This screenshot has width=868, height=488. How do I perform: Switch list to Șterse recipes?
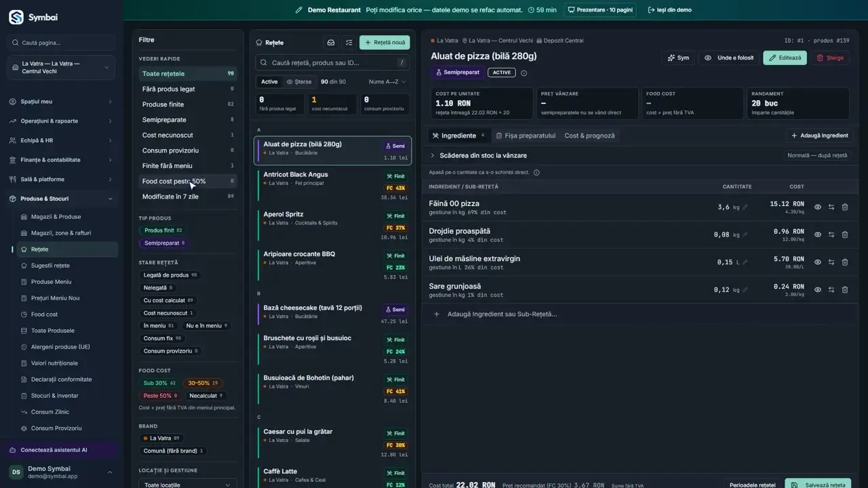[x=299, y=81]
